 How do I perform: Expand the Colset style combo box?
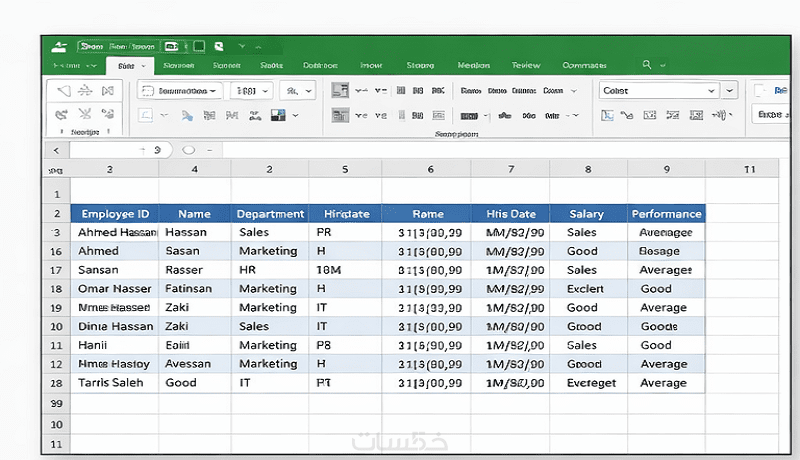(x=711, y=90)
